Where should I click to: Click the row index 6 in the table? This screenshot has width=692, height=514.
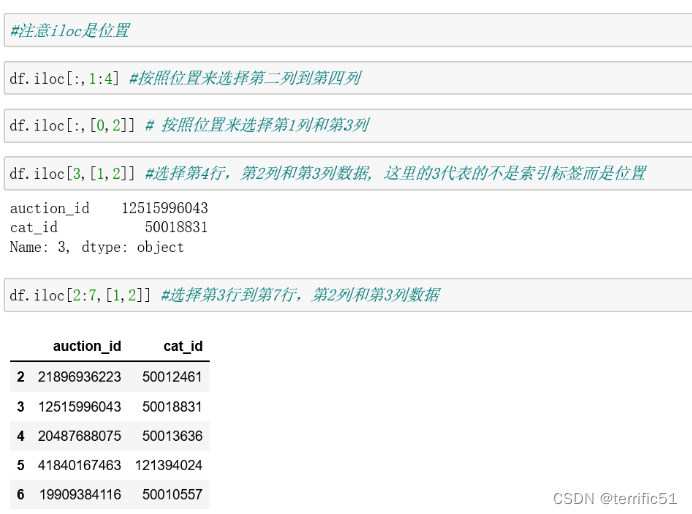[x=20, y=494]
